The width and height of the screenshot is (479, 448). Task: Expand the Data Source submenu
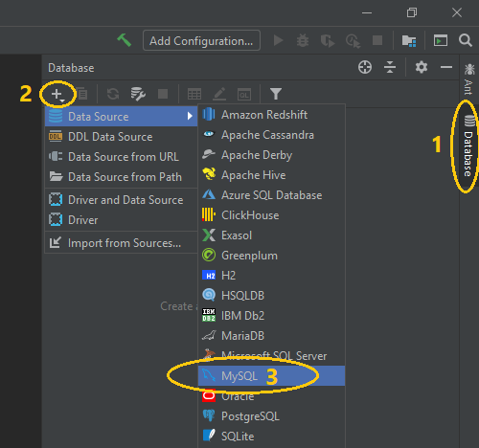coord(122,117)
